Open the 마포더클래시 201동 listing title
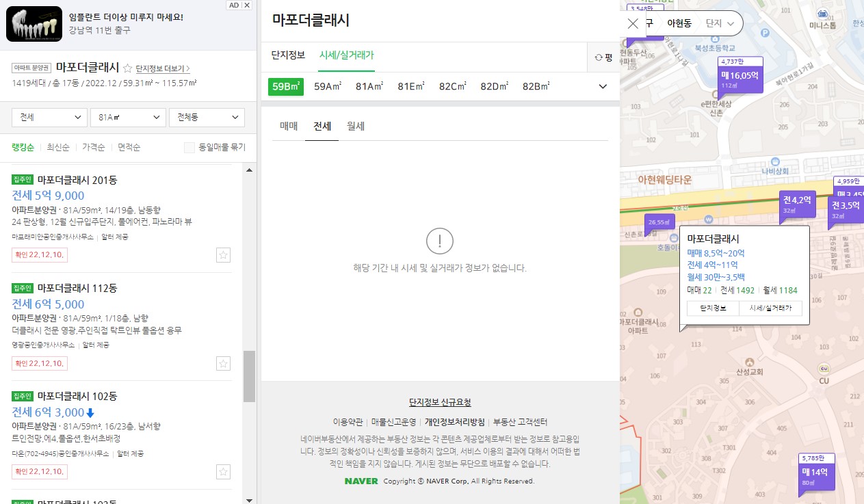 tap(77, 181)
